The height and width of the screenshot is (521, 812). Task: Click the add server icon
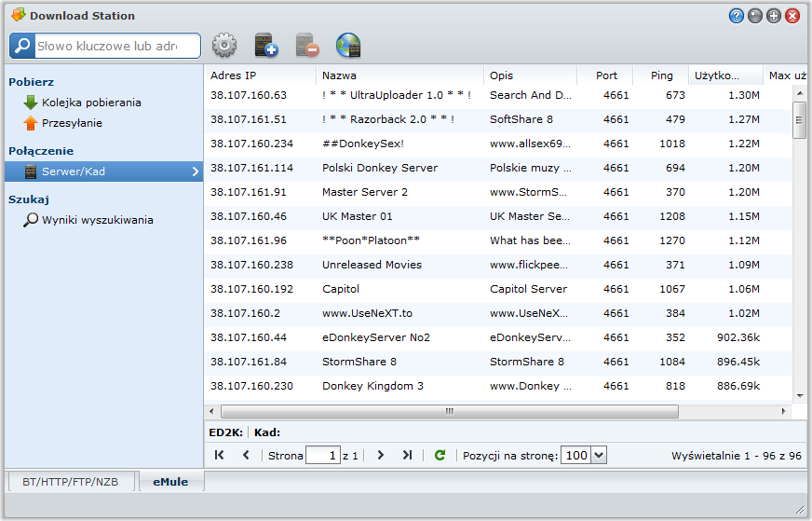pos(266,46)
